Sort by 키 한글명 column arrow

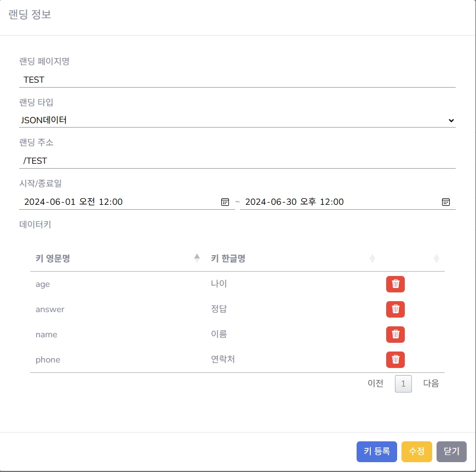click(372, 258)
